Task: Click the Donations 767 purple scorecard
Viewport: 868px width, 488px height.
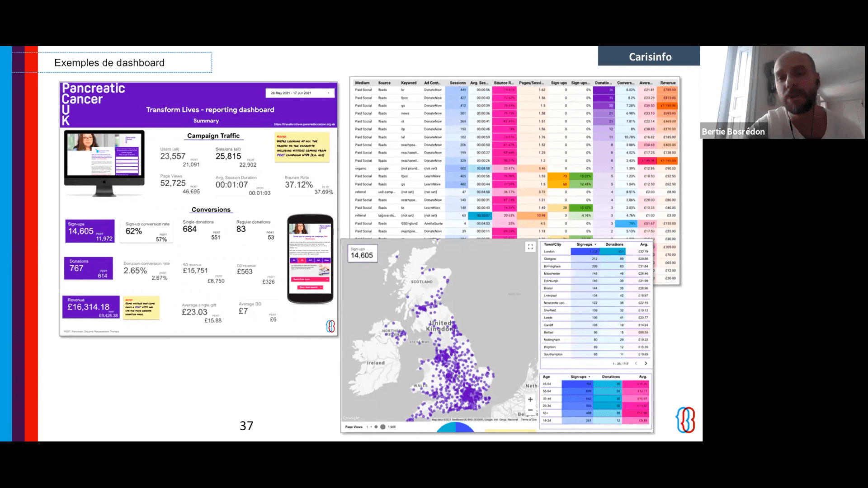Action: (x=89, y=268)
